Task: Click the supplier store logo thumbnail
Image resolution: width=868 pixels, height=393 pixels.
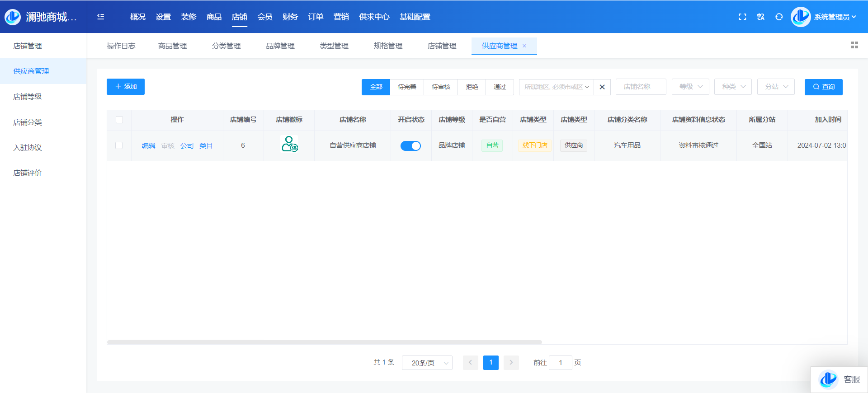Action: tap(289, 145)
